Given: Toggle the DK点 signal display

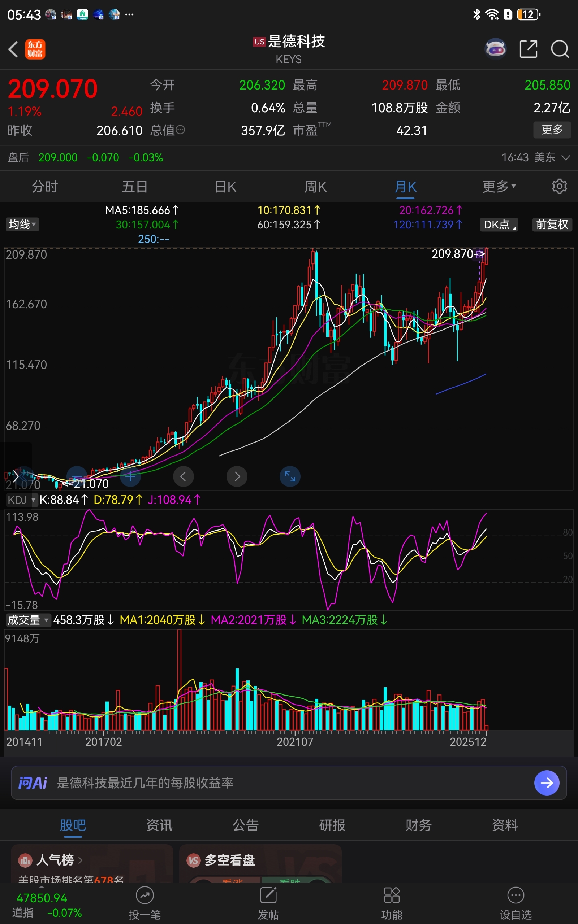Looking at the screenshot, I should [x=499, y=225].
